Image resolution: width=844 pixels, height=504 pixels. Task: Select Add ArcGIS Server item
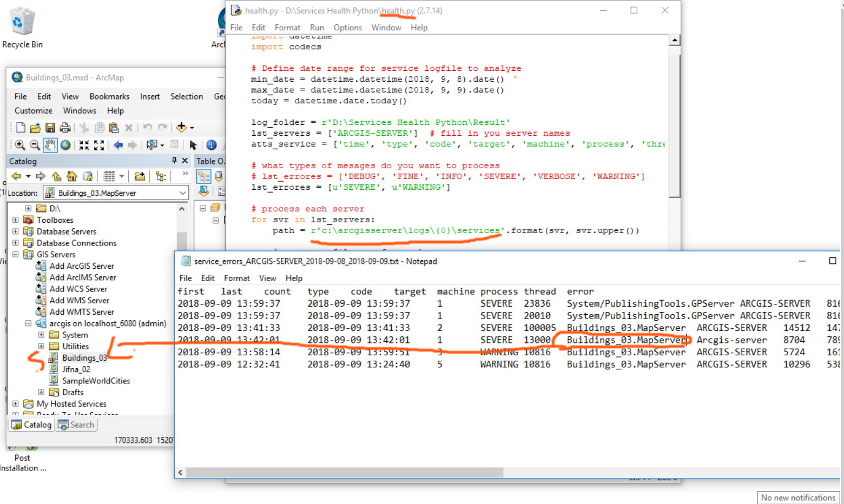point(82,266)
